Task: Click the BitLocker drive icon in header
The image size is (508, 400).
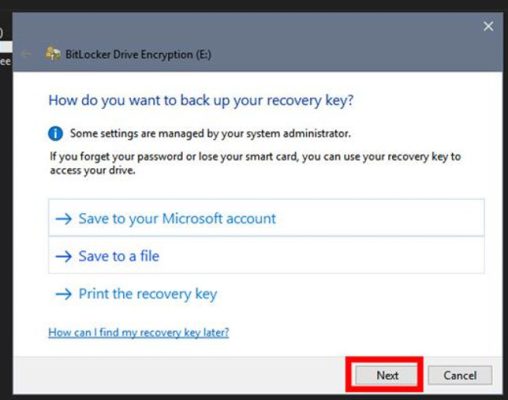Action: pyautogui.click(x=53, y=54)
